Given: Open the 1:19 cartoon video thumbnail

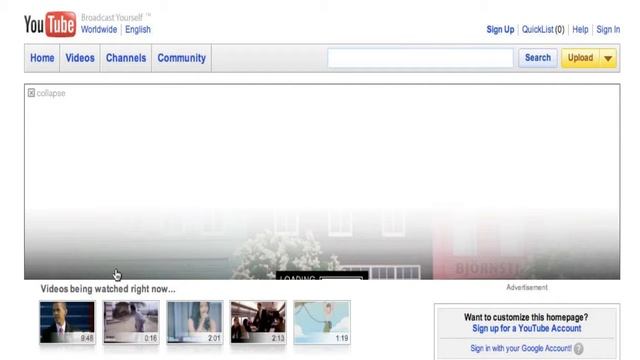Looking at the screenshot, I should [322, 322].
